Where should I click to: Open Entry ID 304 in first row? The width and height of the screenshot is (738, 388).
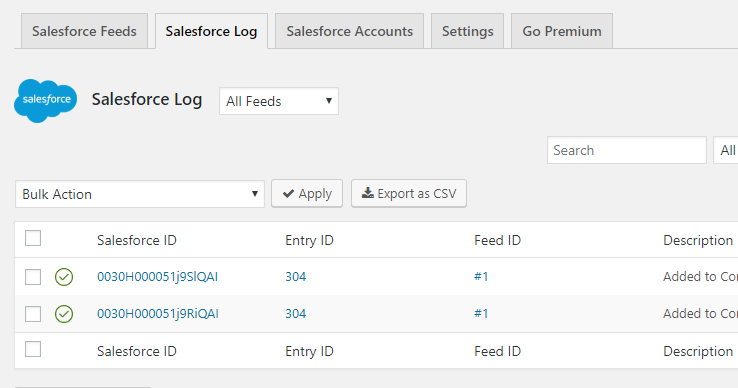pos(296,276)
